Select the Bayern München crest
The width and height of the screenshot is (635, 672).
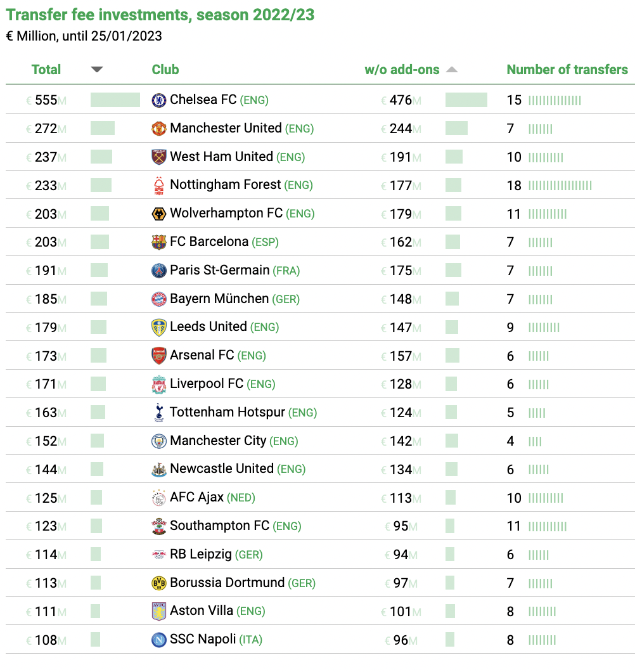pos(159,299)
